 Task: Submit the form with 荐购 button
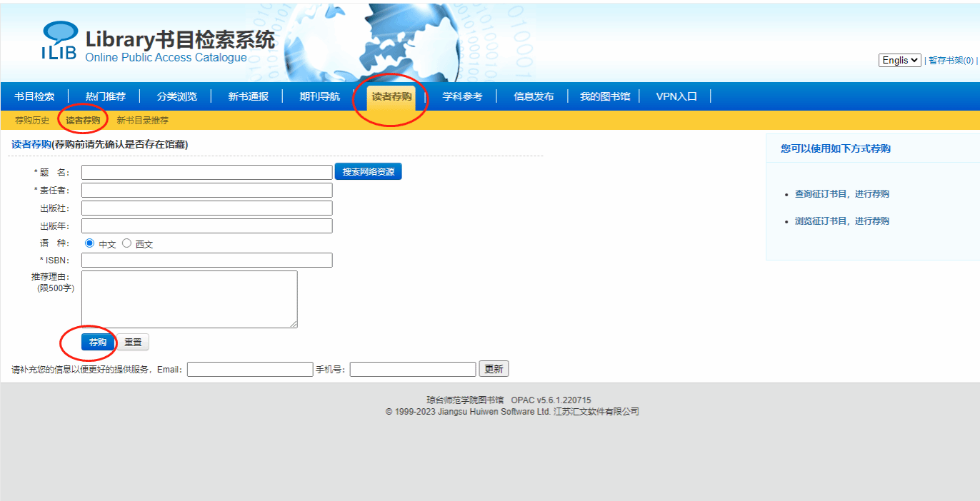[98, 343]
